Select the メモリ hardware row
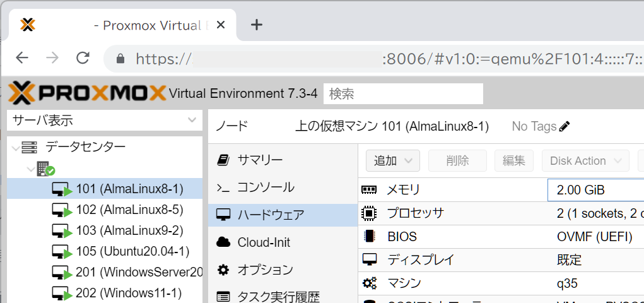 (x=501, y=190)
